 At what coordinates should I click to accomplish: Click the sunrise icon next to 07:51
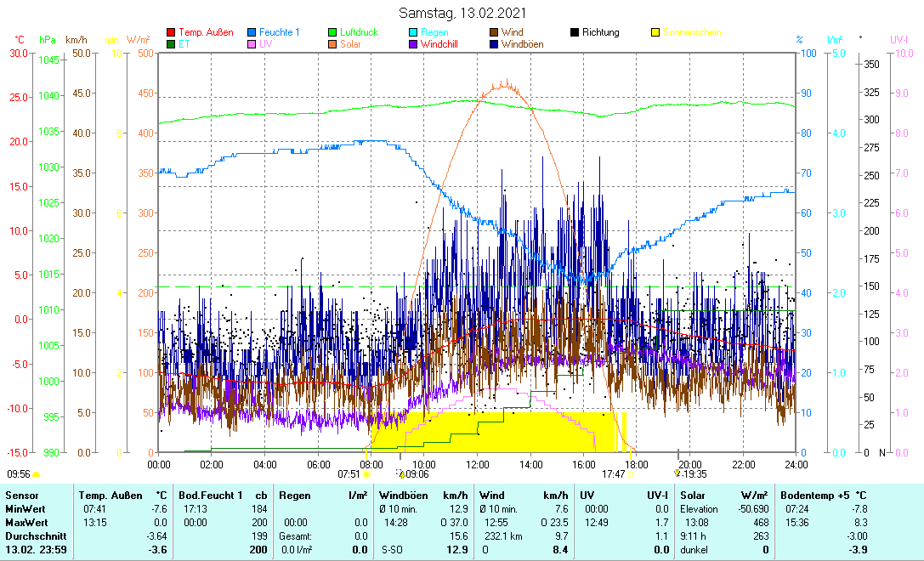[x=366, y=475]
